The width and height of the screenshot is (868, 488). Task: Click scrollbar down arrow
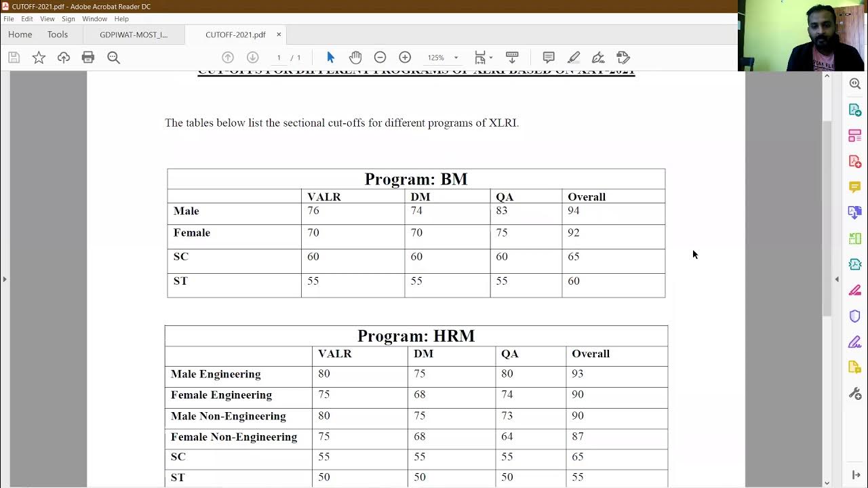click(827, 483)
